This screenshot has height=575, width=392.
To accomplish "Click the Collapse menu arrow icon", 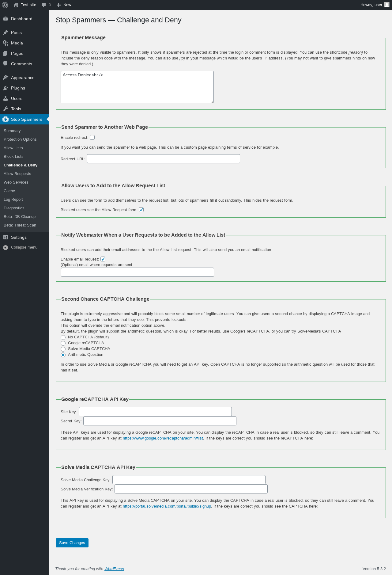I will (x=6, y=247).
